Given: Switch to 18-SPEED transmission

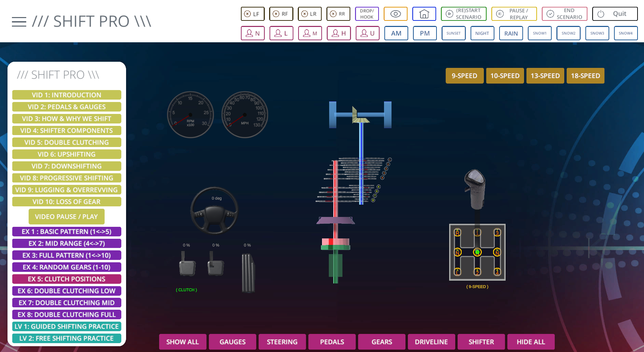Looking at the screenshot, I should pyautogui.click(x=585, y=76).
